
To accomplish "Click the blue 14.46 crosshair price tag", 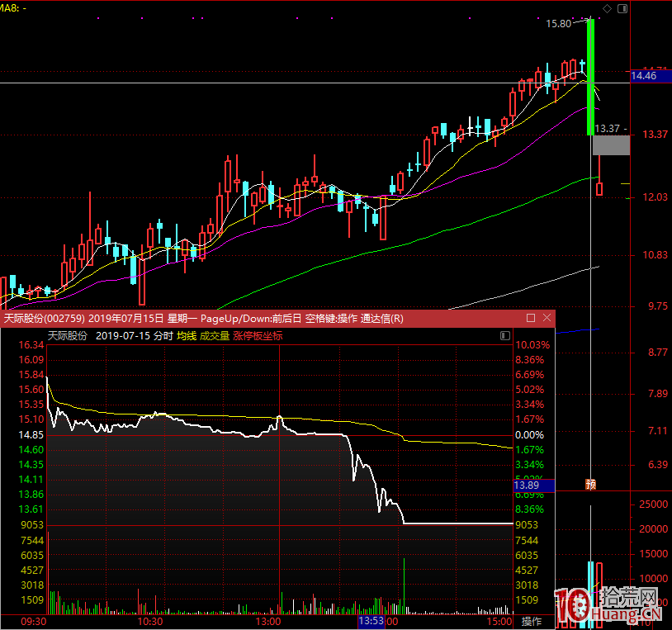I will click(x=651, y=76).
